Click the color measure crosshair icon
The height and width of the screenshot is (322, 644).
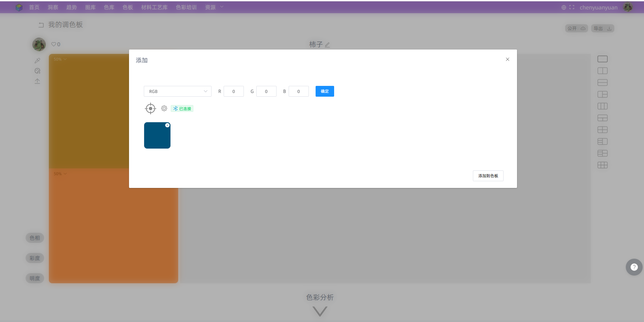(x=150, y=108)
